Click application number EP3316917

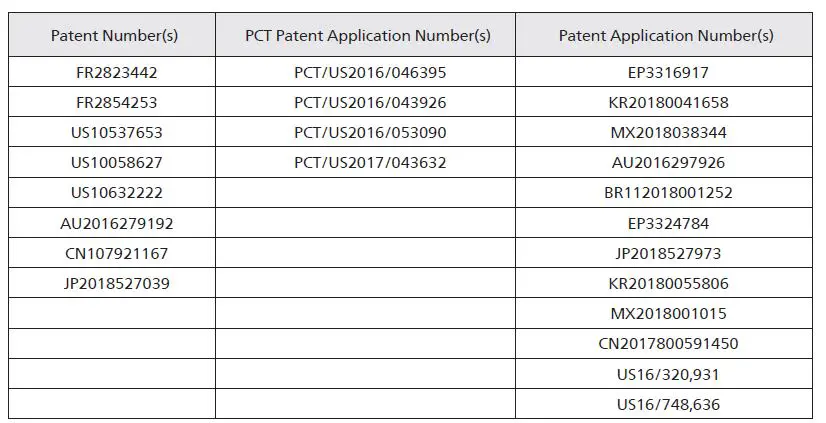point(667,73)
